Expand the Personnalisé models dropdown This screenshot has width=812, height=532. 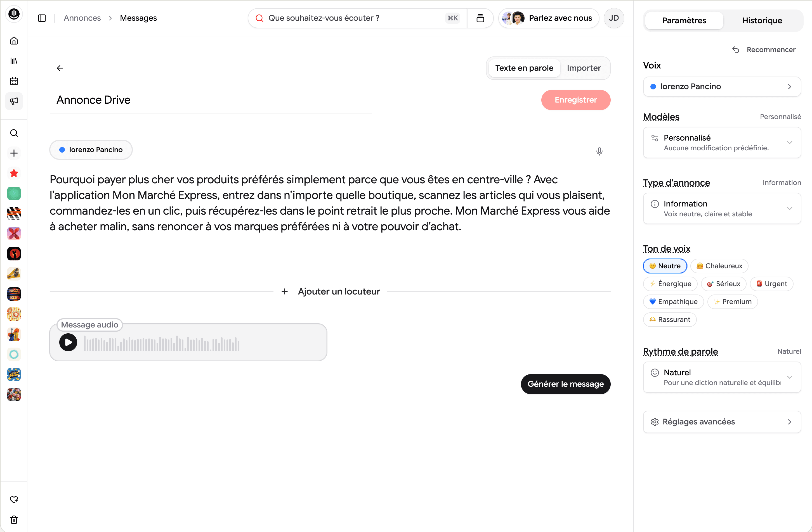722,142
